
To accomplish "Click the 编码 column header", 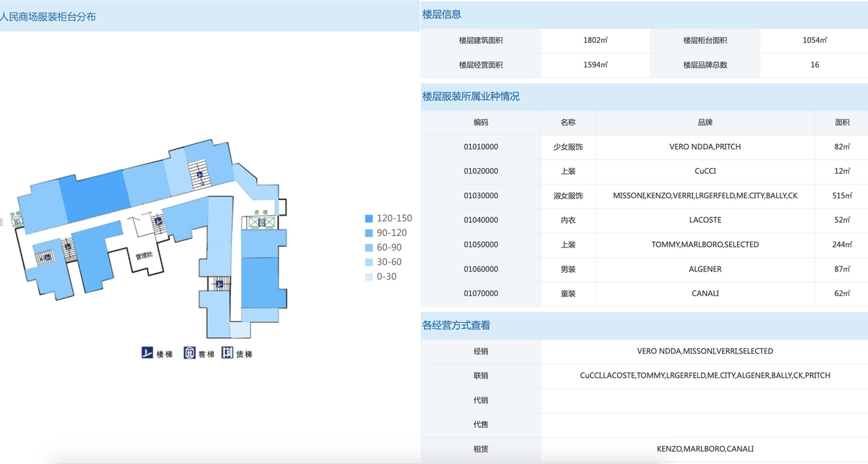I will (481, 122).
